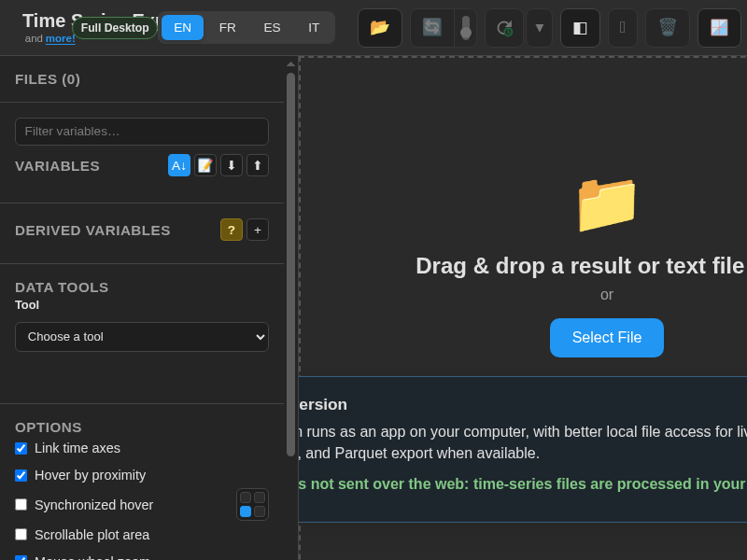Image resolution: width=747 pixels, height=560 pixels.
Task: Focus the Filter variables input field
Action: [x=142, y=132]
